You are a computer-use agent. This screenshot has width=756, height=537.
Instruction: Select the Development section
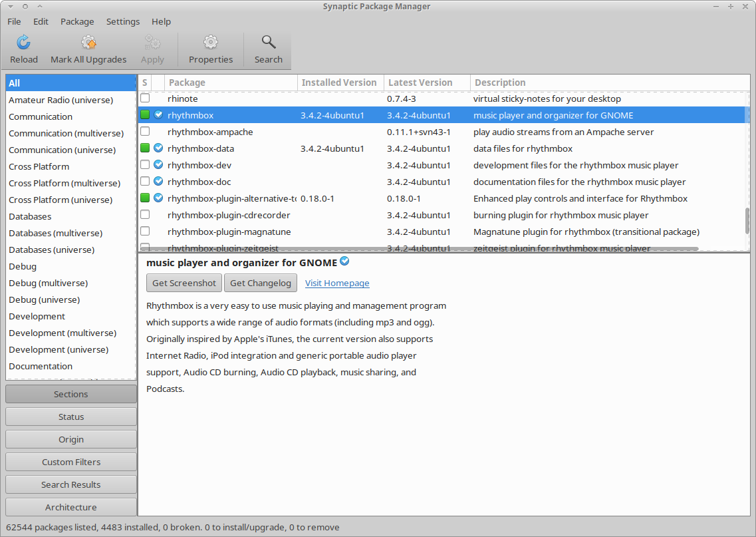pos(71,316)
